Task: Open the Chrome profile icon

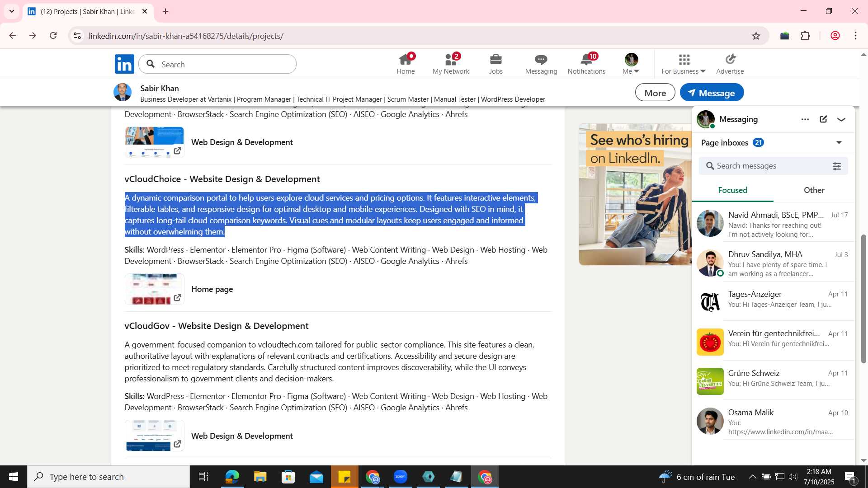Action: point(835,36)
